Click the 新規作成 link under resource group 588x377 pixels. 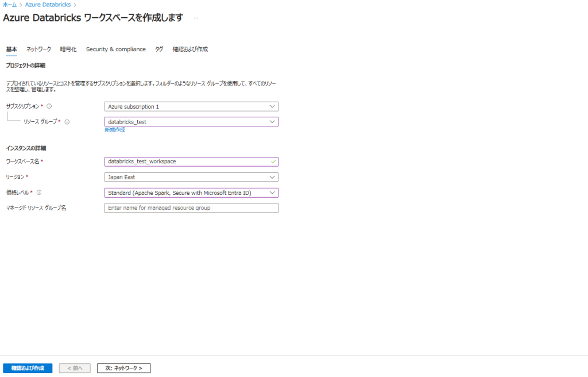(x=114, y=130)
